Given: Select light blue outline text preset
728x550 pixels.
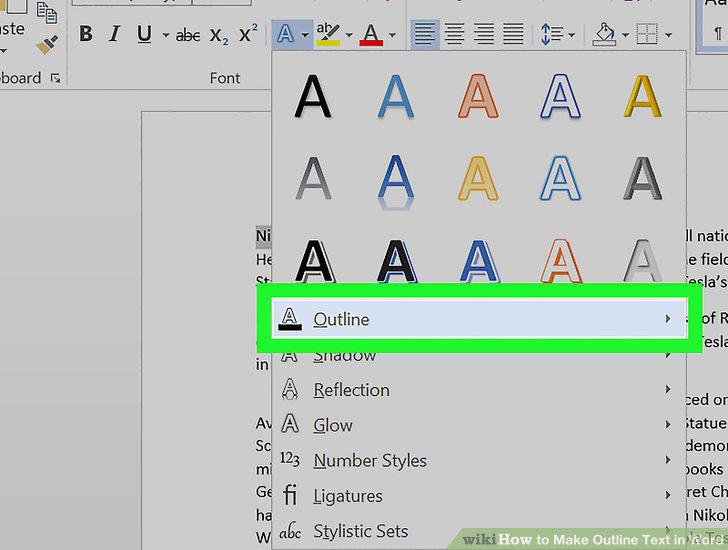Looking at the screenshot, I should [560, 178].
